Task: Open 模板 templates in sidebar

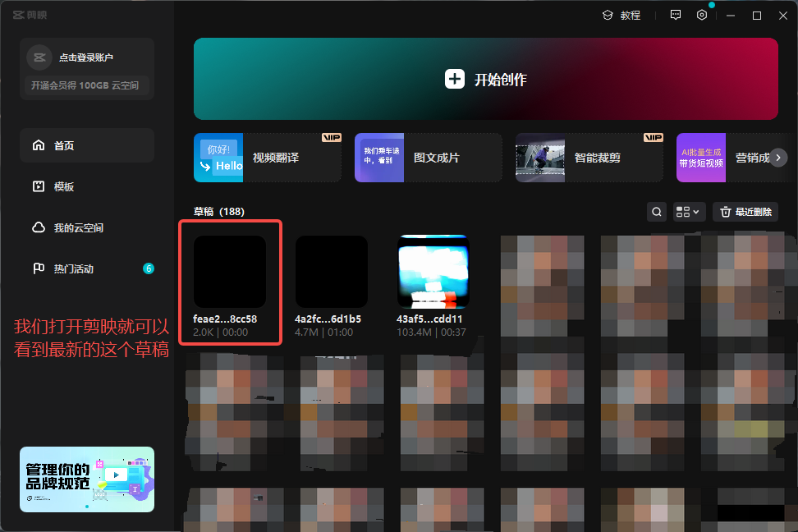Action: [87, 187]
